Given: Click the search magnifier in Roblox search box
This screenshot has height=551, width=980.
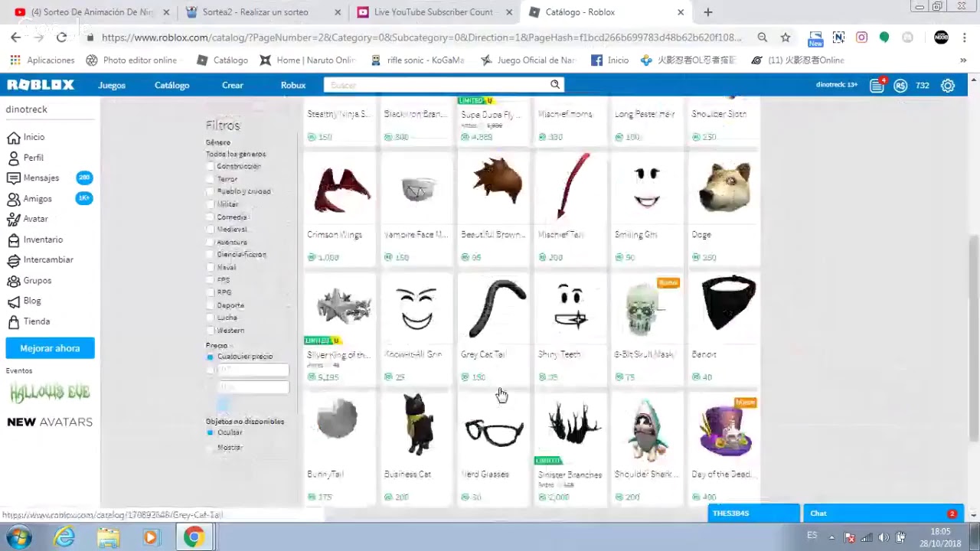Looking at the screenshot, I should pyautogui.click(x=555, y=84).
